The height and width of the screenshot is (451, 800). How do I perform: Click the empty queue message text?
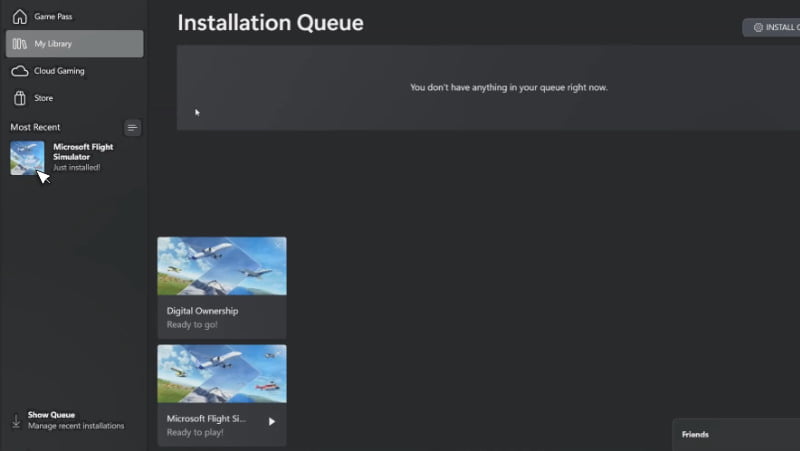509,87
